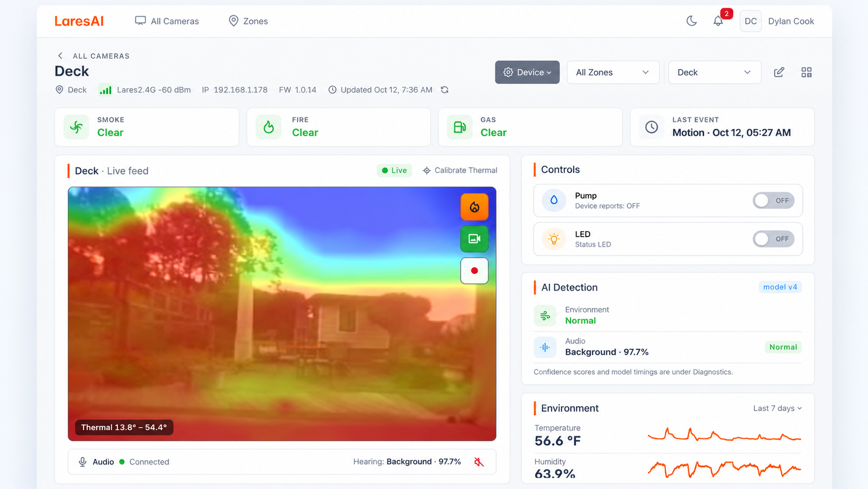
Task: Click the fire flame status icon
Action: [268, 127]
